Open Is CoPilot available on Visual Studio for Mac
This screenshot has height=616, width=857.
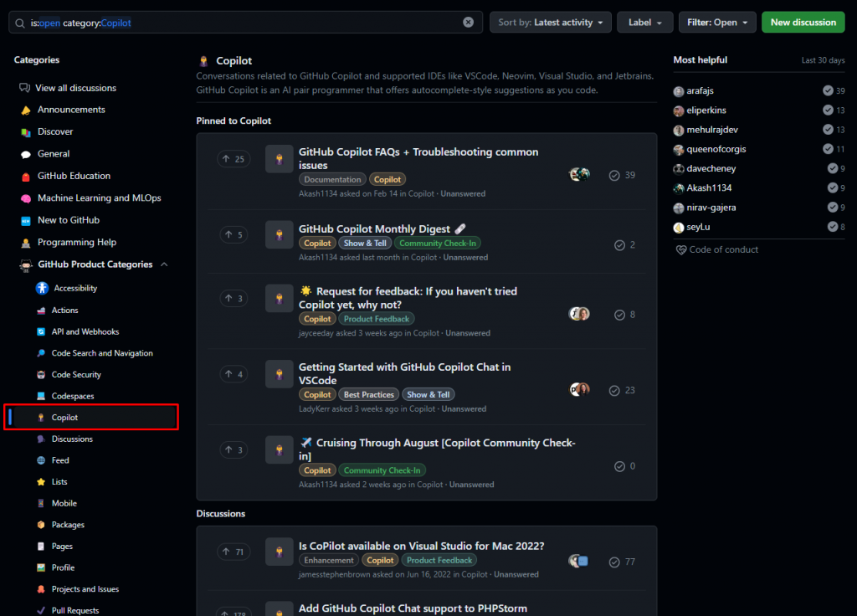point(422,546)
